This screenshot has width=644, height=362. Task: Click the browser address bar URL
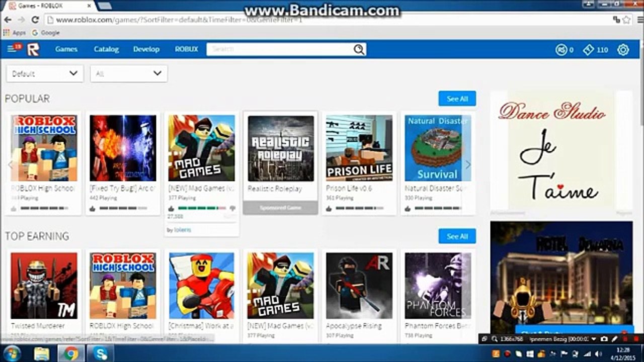(179, 20)
